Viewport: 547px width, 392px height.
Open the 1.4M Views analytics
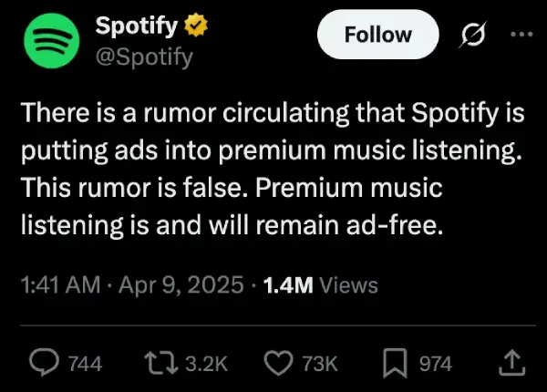coord(319,285)
